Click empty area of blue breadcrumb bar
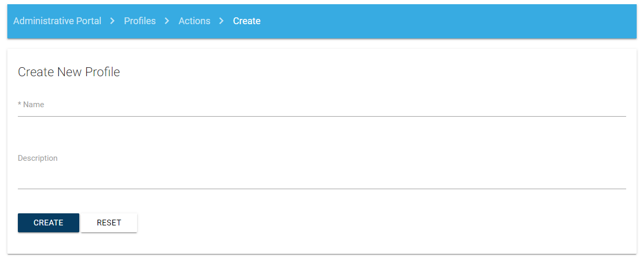 coord(446,21)
